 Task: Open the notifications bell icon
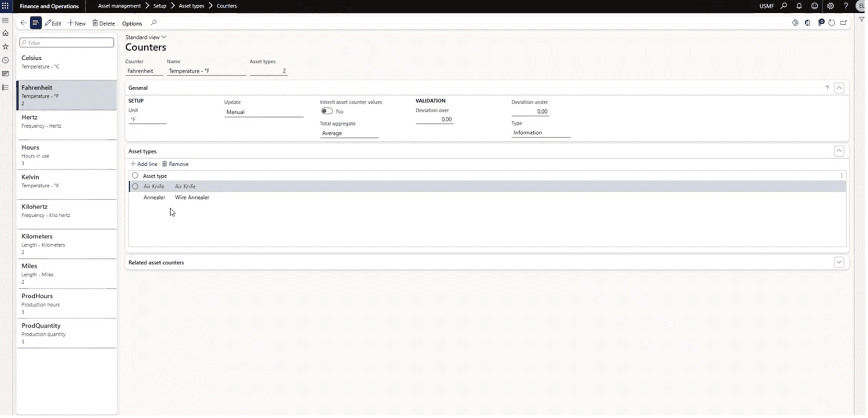point(799,6)
